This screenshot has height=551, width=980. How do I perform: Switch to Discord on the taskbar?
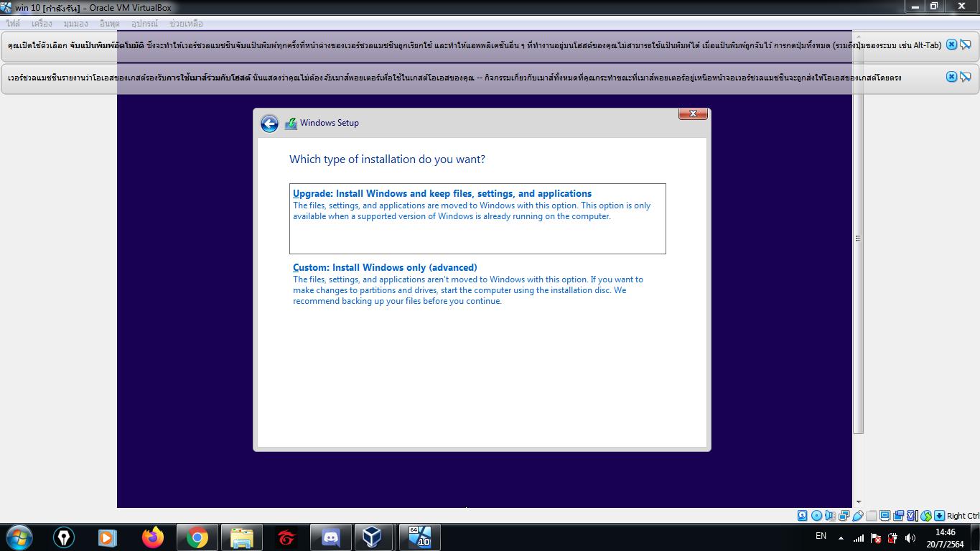[330, 537]
